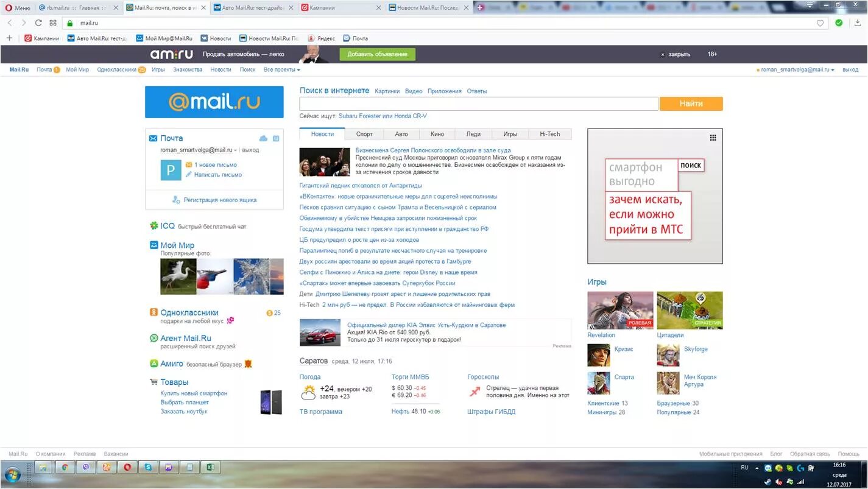Click the green padlock security icon
Viewport: 868px width, 489px height.
tap(70, 23)
